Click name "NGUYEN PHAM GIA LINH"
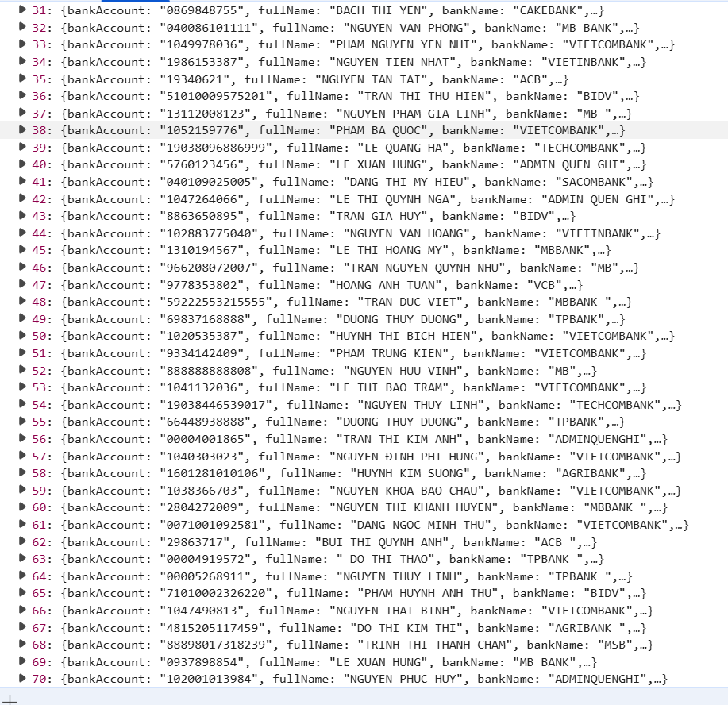This screenshot has height=705, width=728. 418,114
